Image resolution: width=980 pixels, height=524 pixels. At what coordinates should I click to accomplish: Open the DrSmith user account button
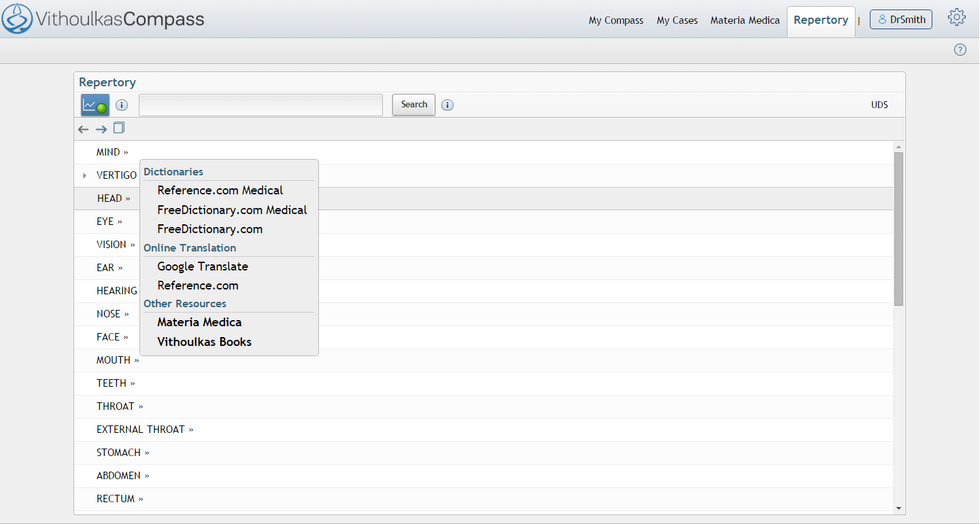[901, 20]
